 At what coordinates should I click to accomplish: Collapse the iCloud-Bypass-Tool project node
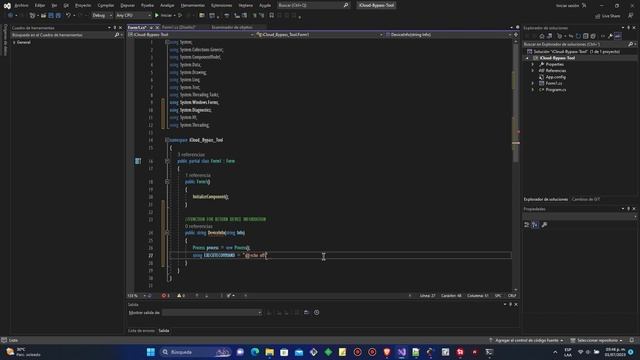[x=527, y=58]
